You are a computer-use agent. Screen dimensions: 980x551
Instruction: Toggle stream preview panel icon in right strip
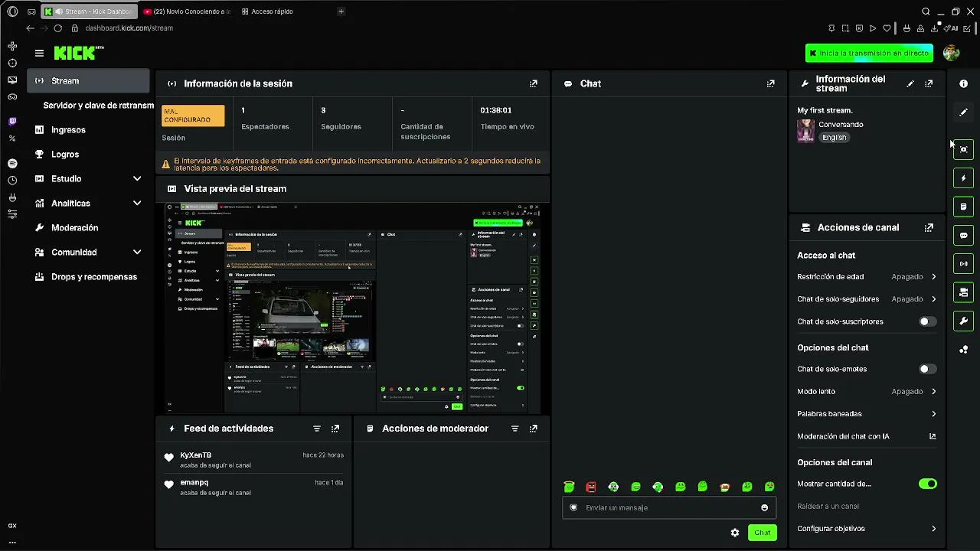tap(964, 149)
